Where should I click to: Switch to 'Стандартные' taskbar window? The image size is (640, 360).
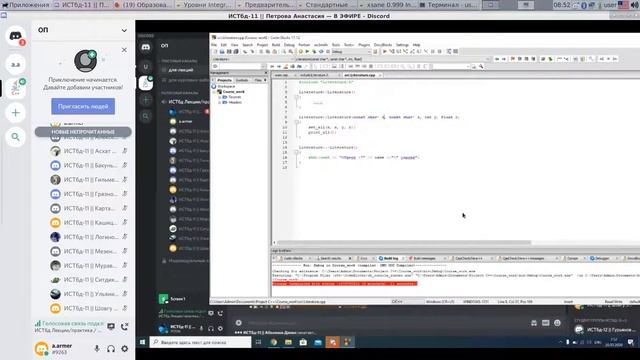(x=327, y=5)
